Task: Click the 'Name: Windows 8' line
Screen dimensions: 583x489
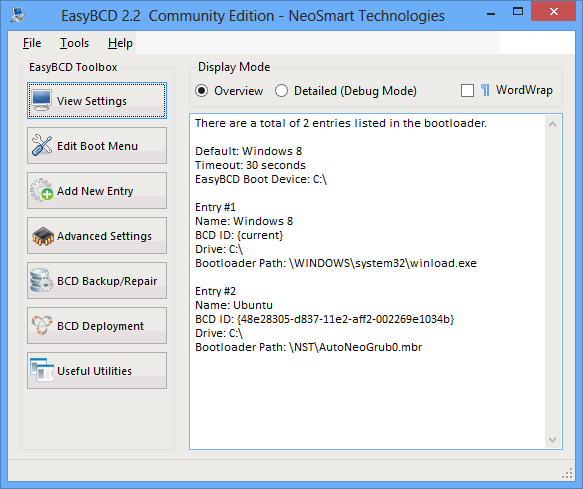Action: point(244,221)
